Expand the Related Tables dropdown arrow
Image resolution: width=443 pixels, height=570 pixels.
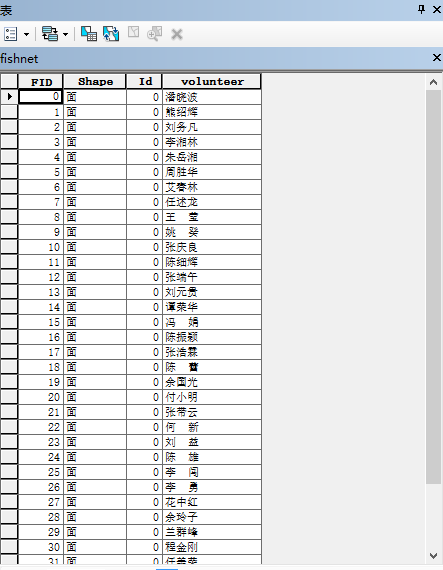click(x=65, y=35)
